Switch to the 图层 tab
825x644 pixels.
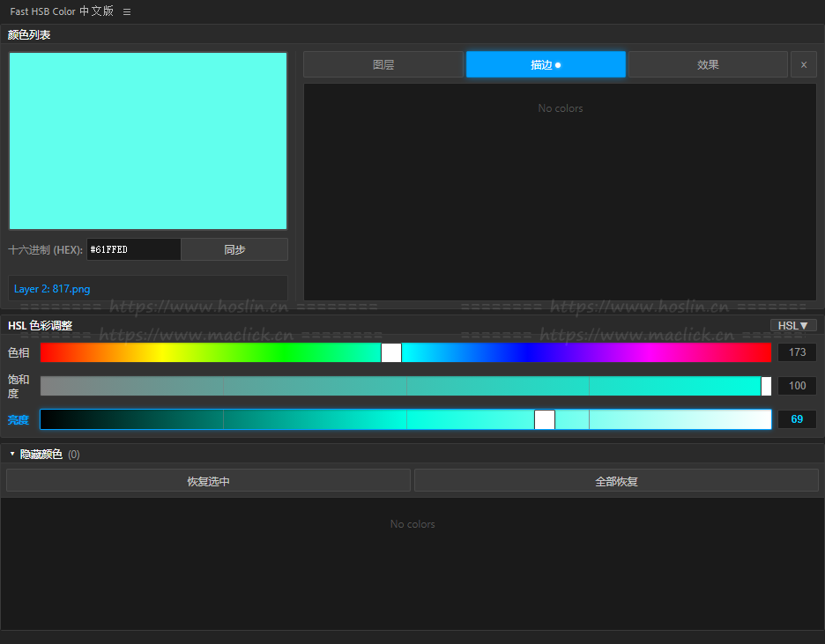click(383, 64)
